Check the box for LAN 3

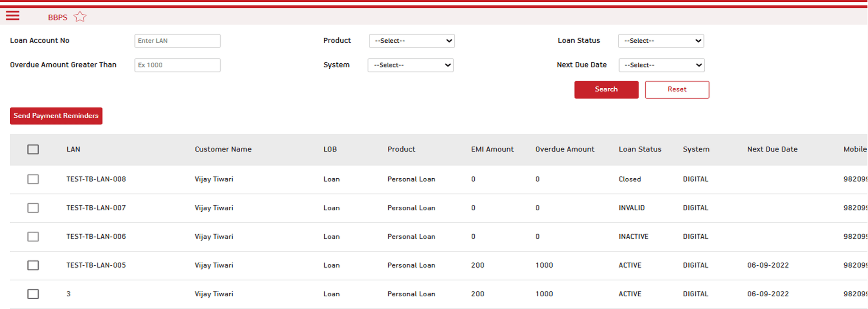tap(33, 294)
